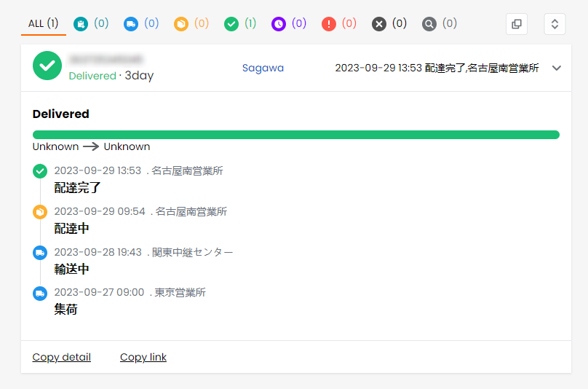
Task: Click the large green delivered status badge
Action: click(47, 66)
